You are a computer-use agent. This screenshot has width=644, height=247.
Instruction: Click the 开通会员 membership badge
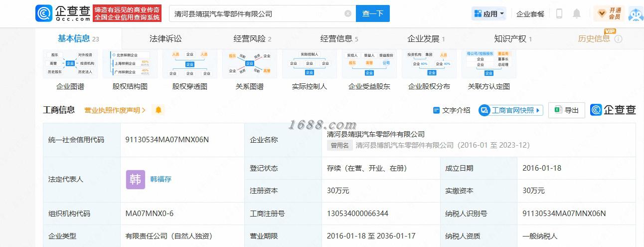(609, 13)
